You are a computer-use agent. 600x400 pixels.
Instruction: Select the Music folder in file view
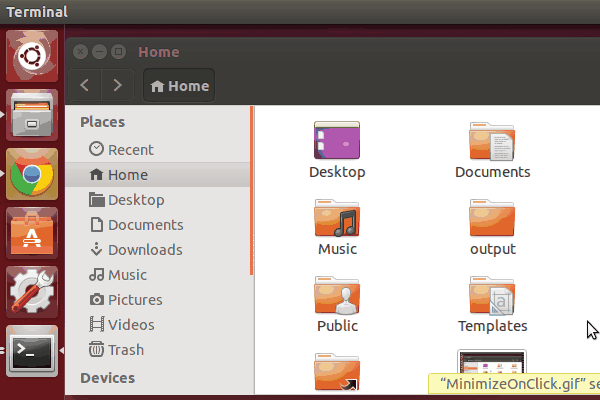pos(337,218)
